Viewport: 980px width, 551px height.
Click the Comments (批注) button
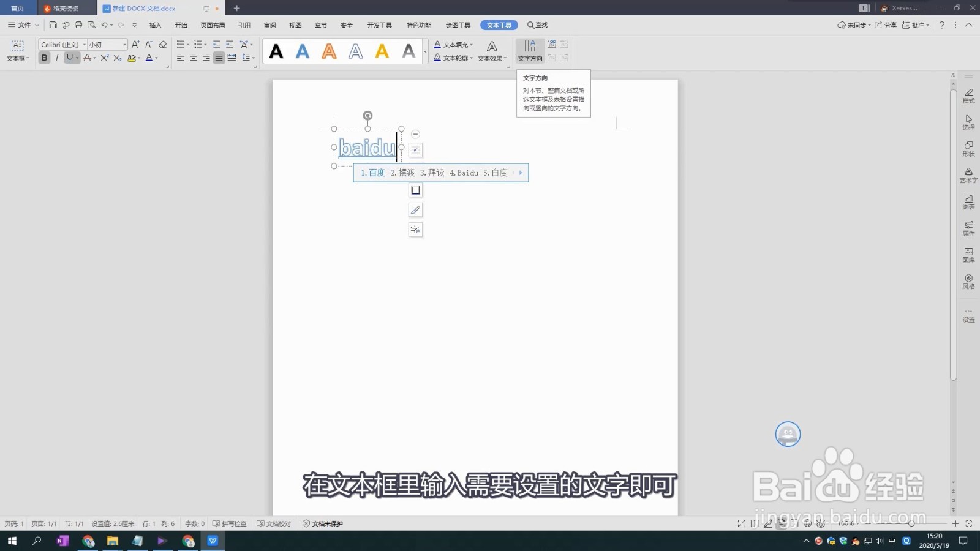(915, 25)
